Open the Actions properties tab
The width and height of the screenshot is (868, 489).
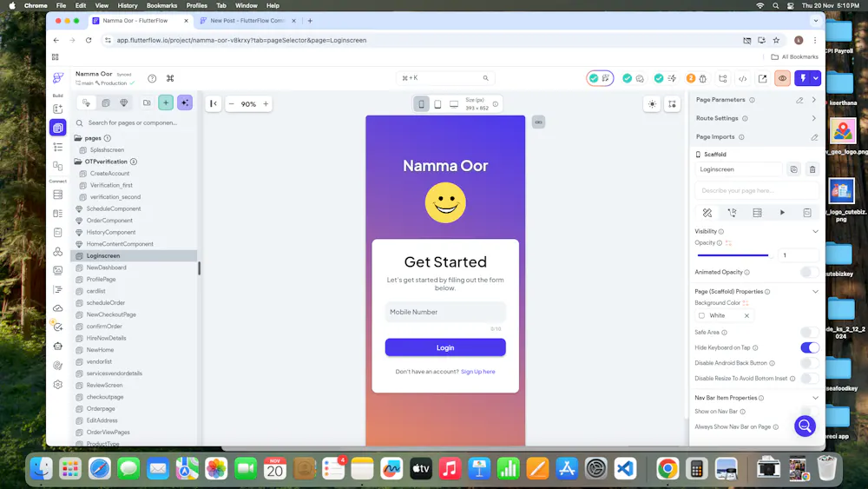tap(732, 213)
